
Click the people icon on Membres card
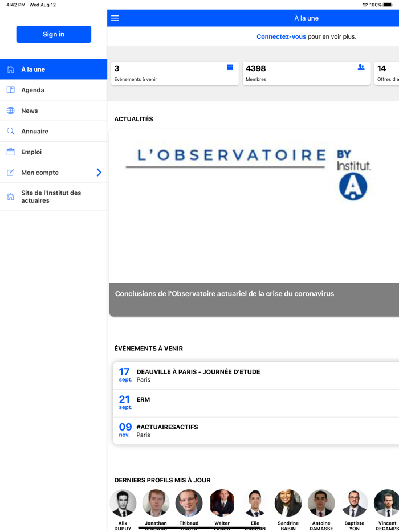click(361, 68)
